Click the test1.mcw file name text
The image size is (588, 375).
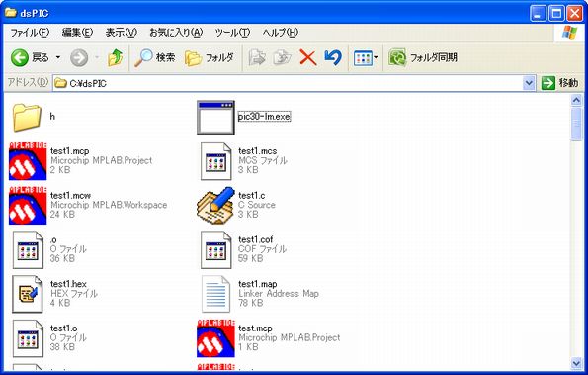click(x=70, y=196)
